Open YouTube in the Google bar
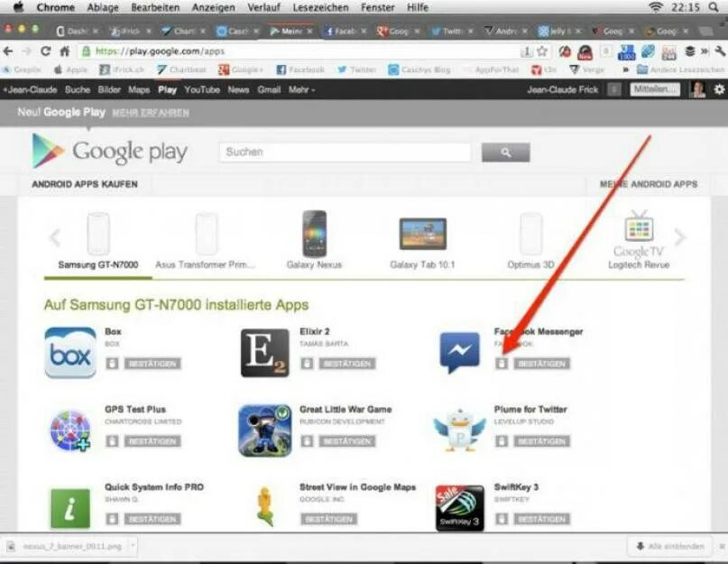Screen dimensions: 728x564 [x=202, y=89]
